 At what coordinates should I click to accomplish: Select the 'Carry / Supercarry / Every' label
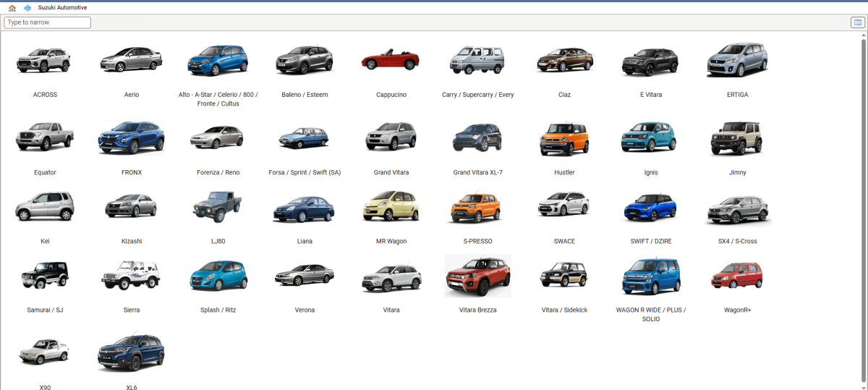(477, 95)
